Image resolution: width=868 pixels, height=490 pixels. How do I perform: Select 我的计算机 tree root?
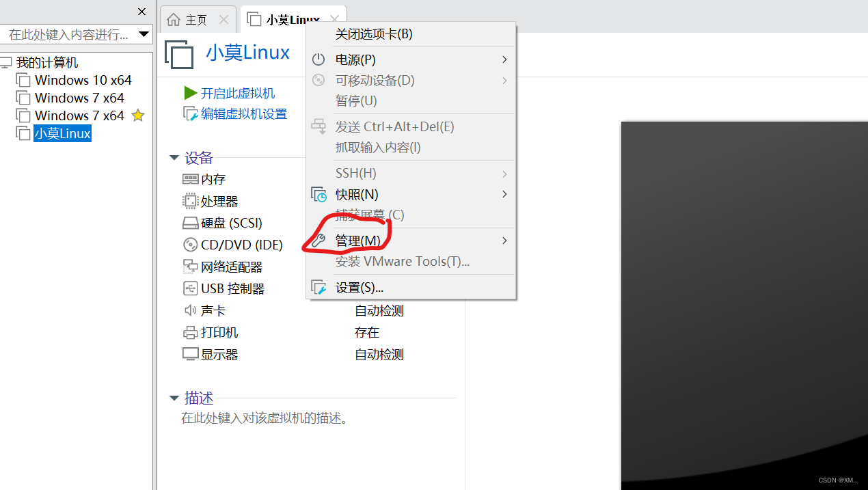click(47, 63)
